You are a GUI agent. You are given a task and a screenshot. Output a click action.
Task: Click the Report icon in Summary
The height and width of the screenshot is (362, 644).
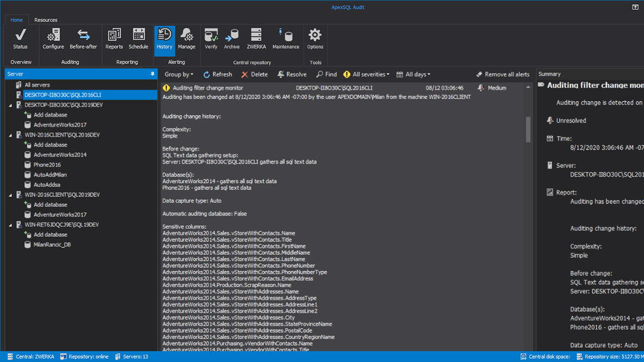(x=550, y=192)
